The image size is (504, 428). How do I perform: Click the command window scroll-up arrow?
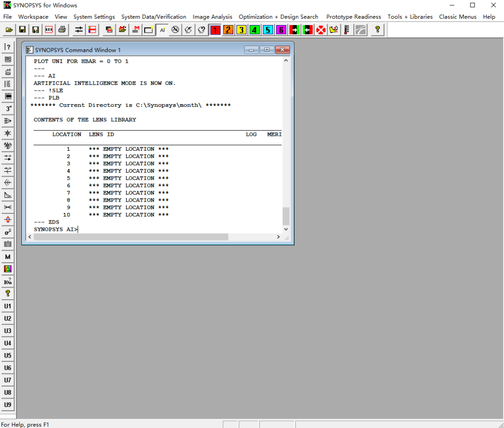(286, 61)
